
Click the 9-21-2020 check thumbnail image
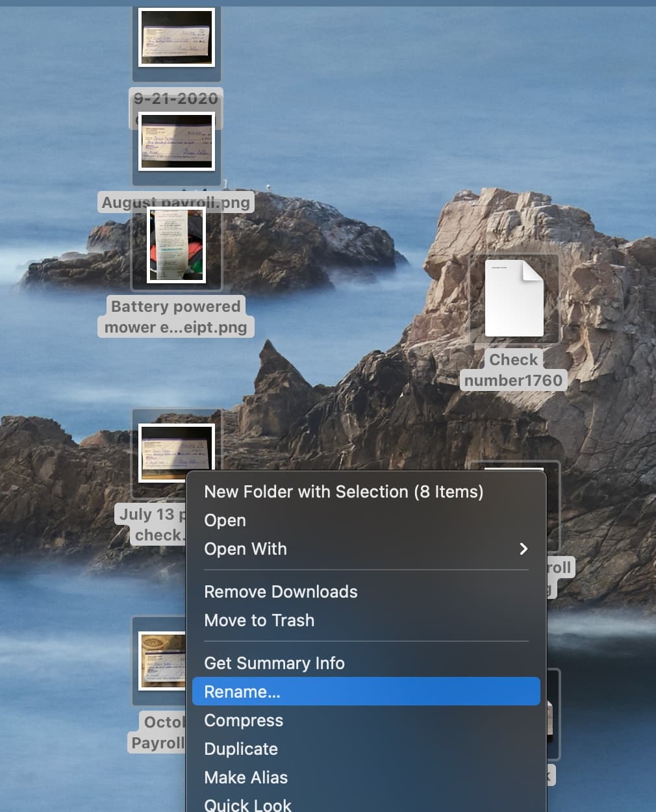coord(176,38)
